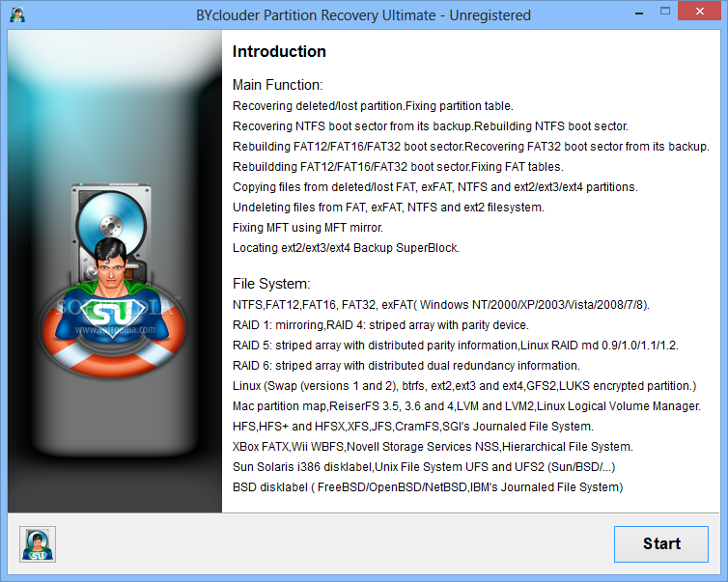Screen dimensions: 728x582
Task: Click the line starting 'Rebuilding FAT12/FAT16/FAT32 boot sector.Recovering'
Action: [471, 147]
